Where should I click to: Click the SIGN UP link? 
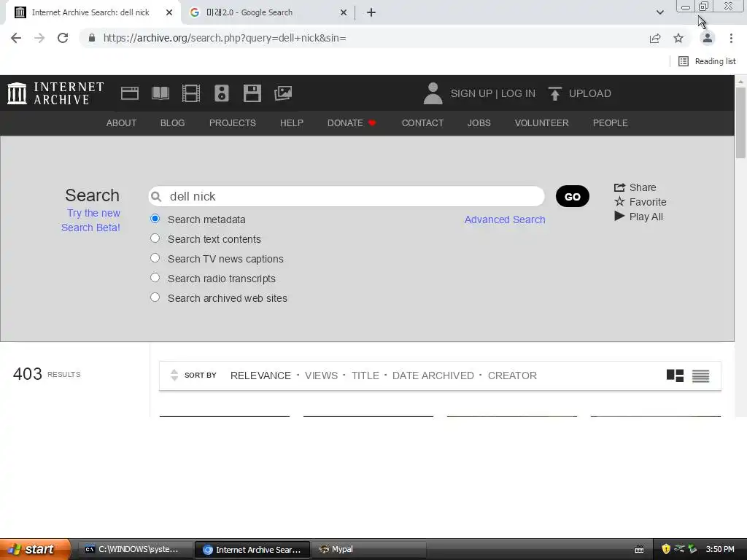coord(471,93)
